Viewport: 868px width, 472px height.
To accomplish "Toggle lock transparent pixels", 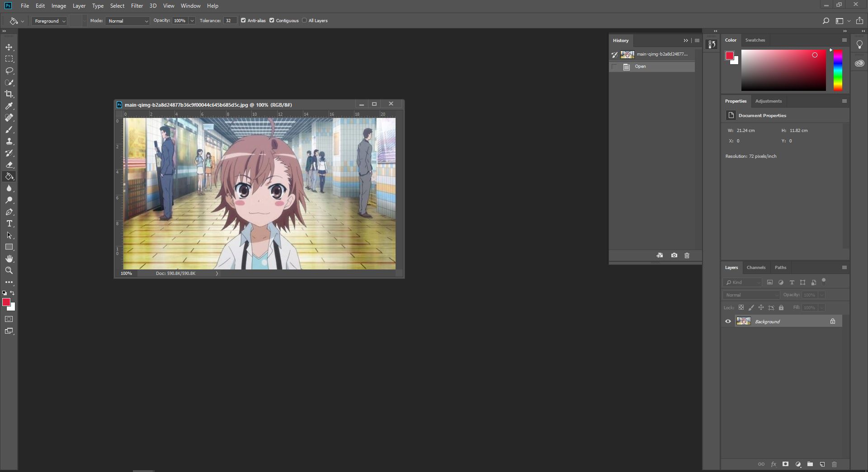I will point(741,307).
